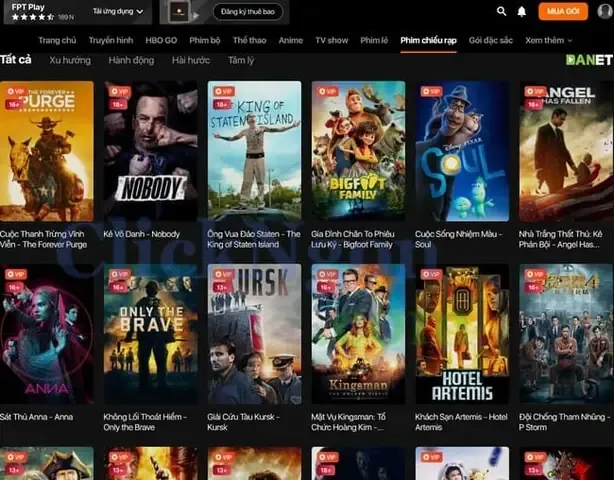614x480 pixels.
Task: Open The King of Staten Island poster
Action: click(x=255, y=151)
